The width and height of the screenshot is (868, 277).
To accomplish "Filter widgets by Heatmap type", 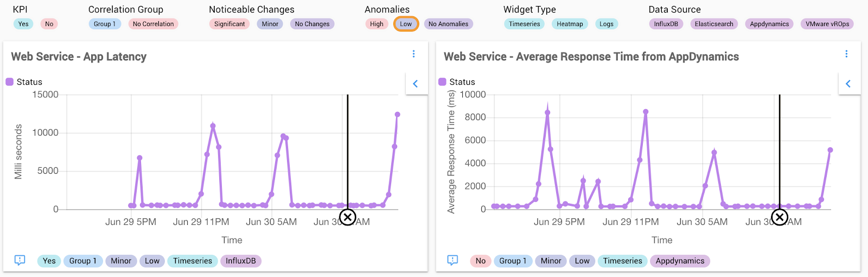I will (x=570, y=24).
